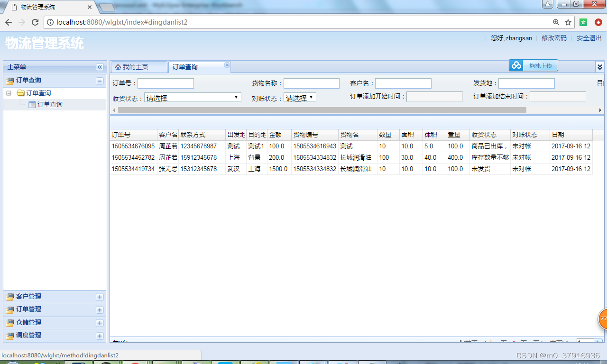Screen dimensions: 607x364
Task: Focus the 客户名 search field
Action: (x=403, y=83)
